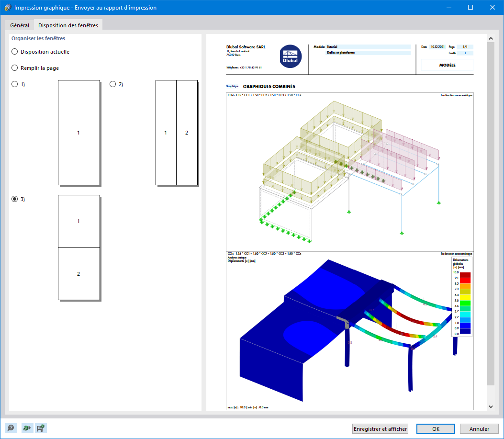Click the Organiser les fenêtres heading

38,38
